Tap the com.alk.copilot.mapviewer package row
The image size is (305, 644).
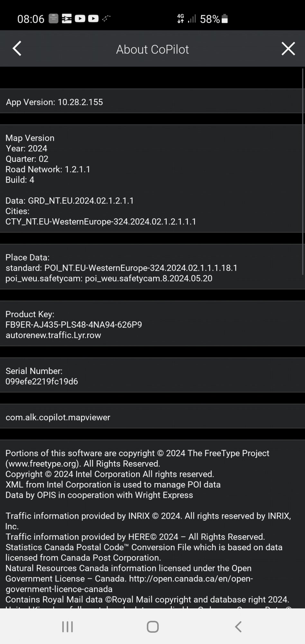[58, 417]
